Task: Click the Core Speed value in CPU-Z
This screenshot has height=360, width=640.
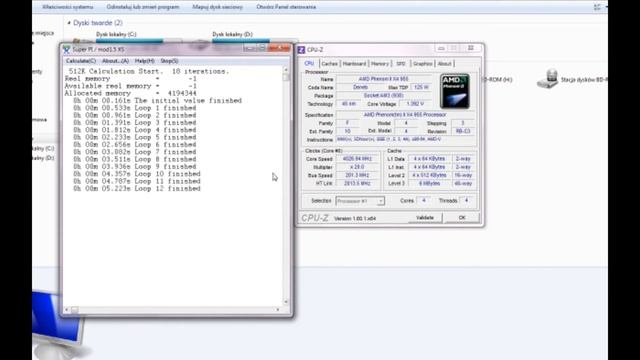Action: pyautogui.click(x=357, y=159)
